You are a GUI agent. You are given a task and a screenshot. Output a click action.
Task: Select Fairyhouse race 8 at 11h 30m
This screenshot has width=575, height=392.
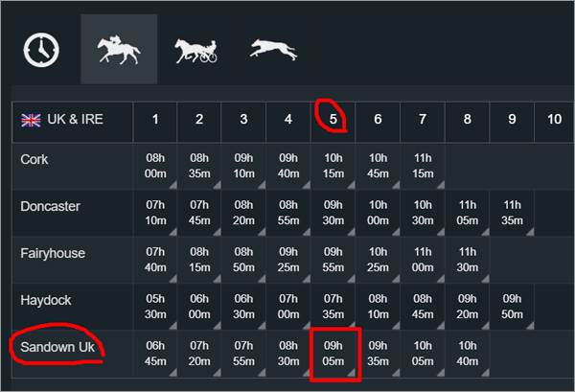[x=467, y=261]
